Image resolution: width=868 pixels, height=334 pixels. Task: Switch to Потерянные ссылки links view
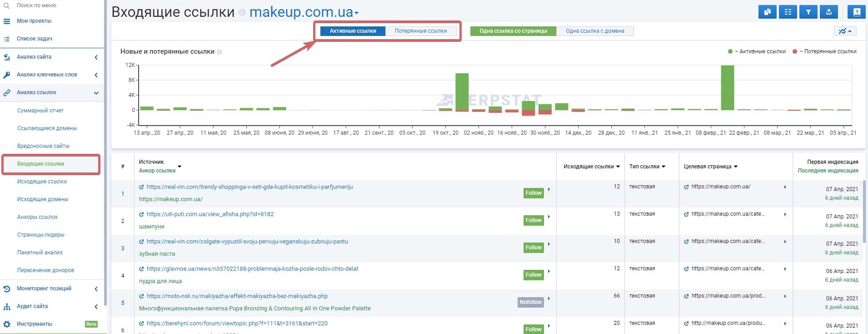click(x=420, y=31)
